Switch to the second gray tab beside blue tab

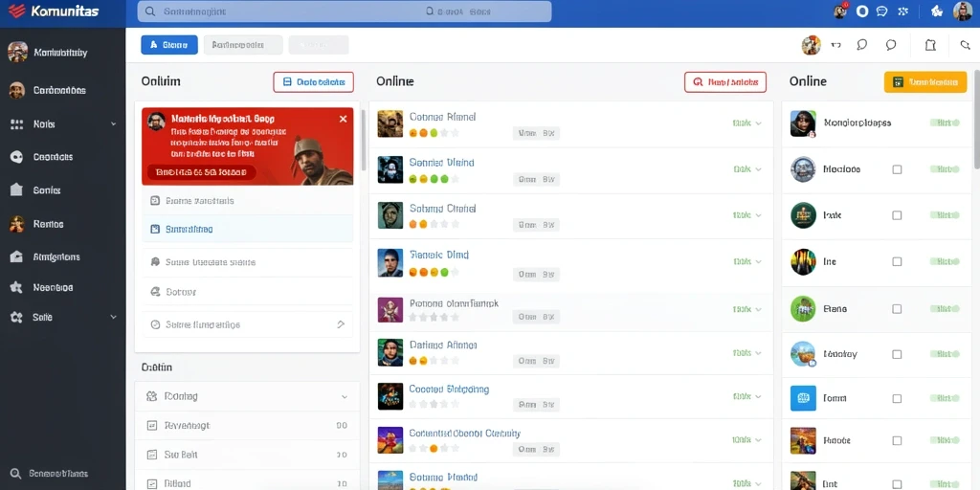243,45
